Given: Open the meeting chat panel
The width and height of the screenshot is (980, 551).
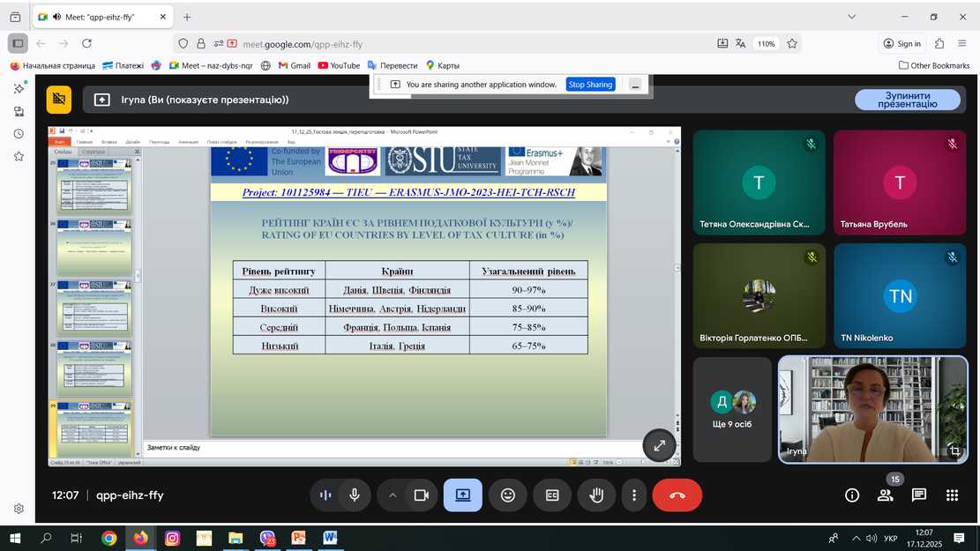Looking at the screenshot, I should click(x=918, y=495).
